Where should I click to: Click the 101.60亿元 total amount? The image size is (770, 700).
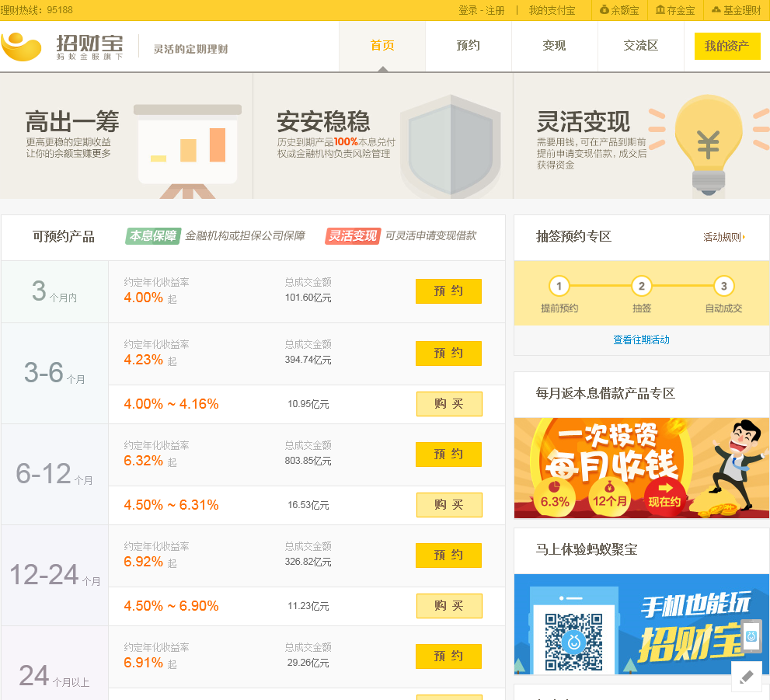(x=308, y=298)
